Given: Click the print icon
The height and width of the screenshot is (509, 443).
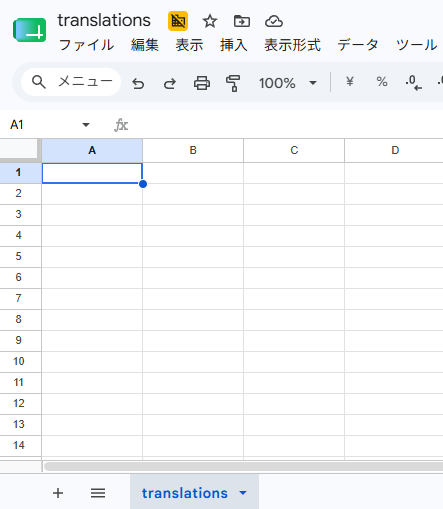Looking at the screenshot, I should click(202, 83).
